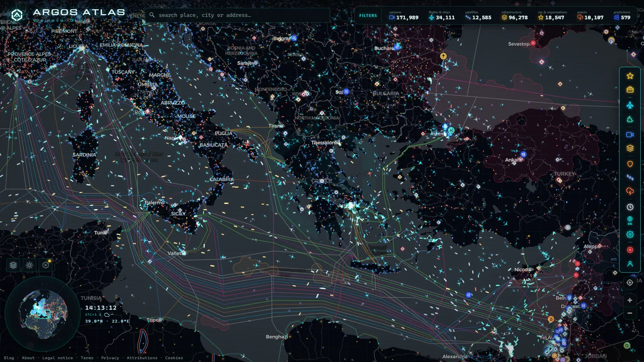Select the shield icon in right sidebar
This screenshot has height=362, width=644.
(x=630, y=164)
